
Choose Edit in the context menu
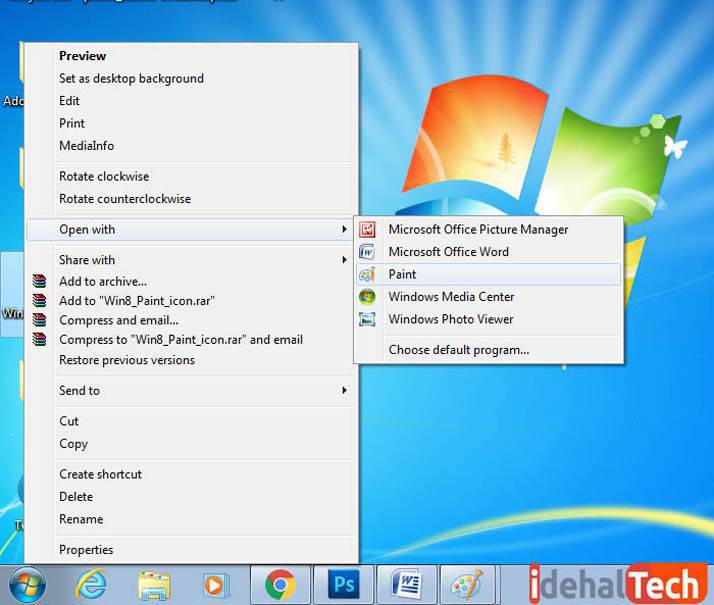191,101
